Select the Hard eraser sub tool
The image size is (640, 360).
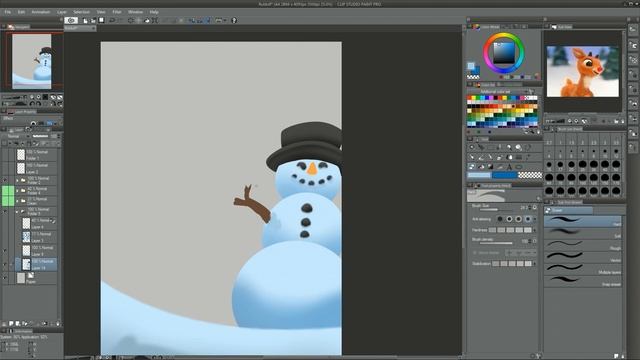(583, 222)
